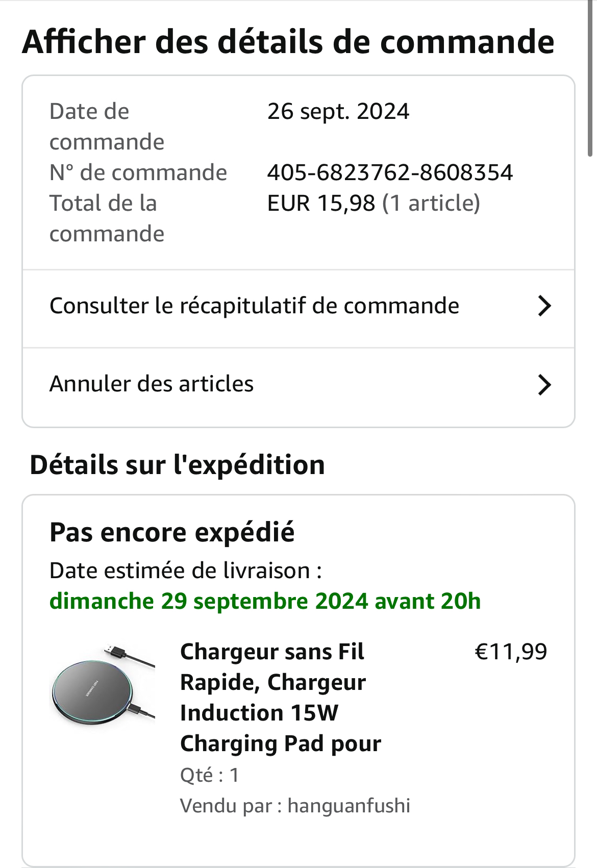Click the order date 26 sept. 2024

click(x=338, y=111)
